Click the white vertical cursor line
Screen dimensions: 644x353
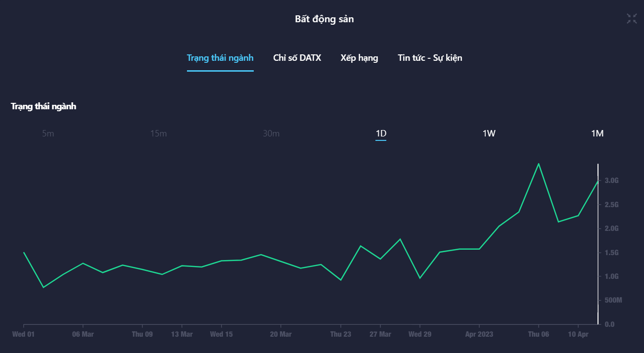[x=598, y=247]
